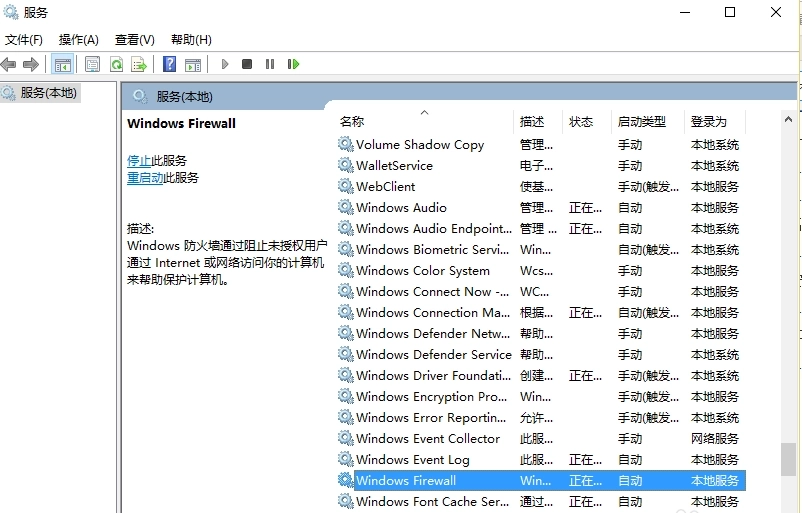Select 服务(本地) in the left tree
The image size is (802, 513).
(x=48, y=92)
